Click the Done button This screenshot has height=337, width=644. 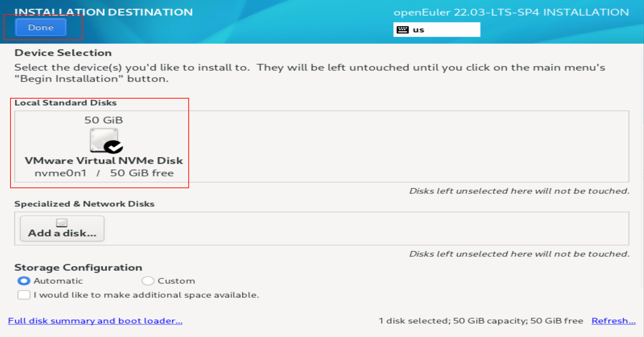click(40, 28)
